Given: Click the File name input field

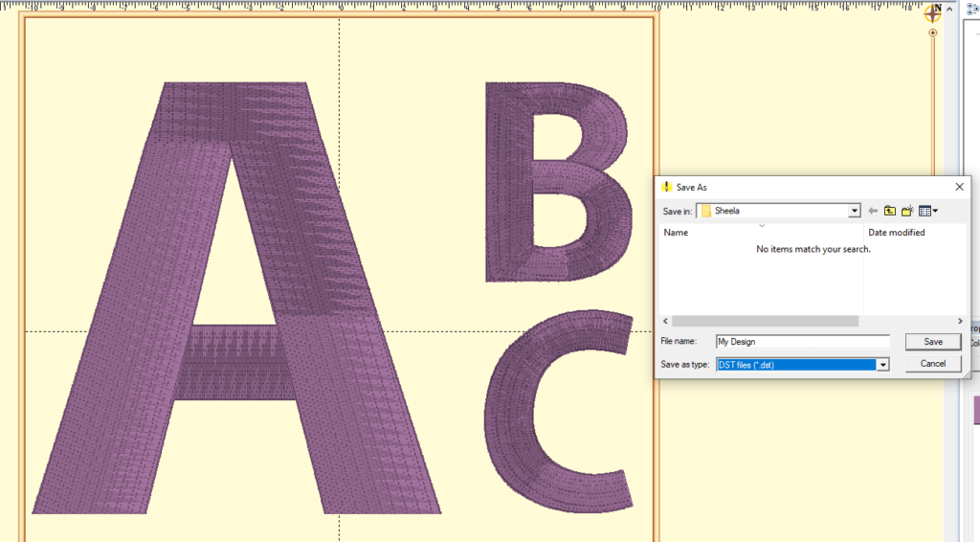Looking at the screenshot, I should (x=802, y=342).
